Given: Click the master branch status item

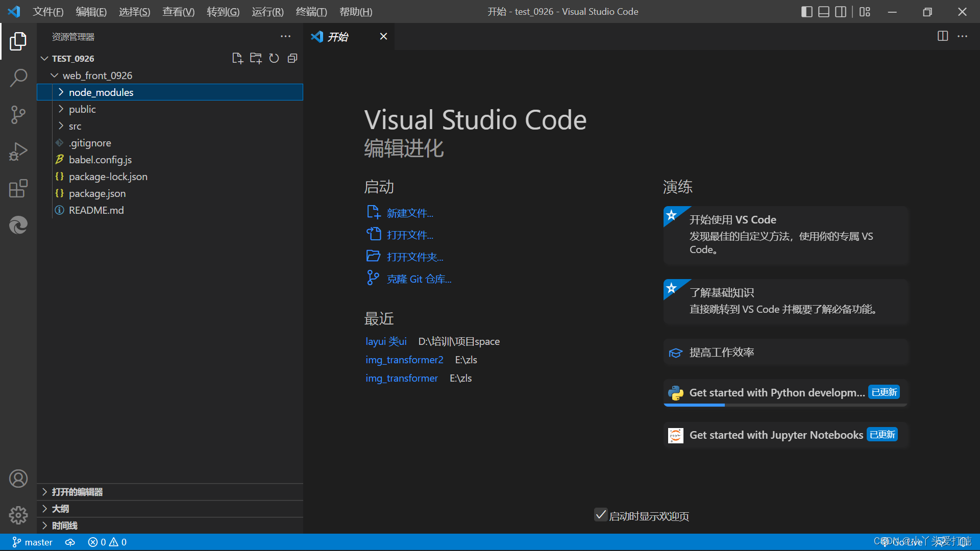Looking at the screenshot, I should coord(33,542).
